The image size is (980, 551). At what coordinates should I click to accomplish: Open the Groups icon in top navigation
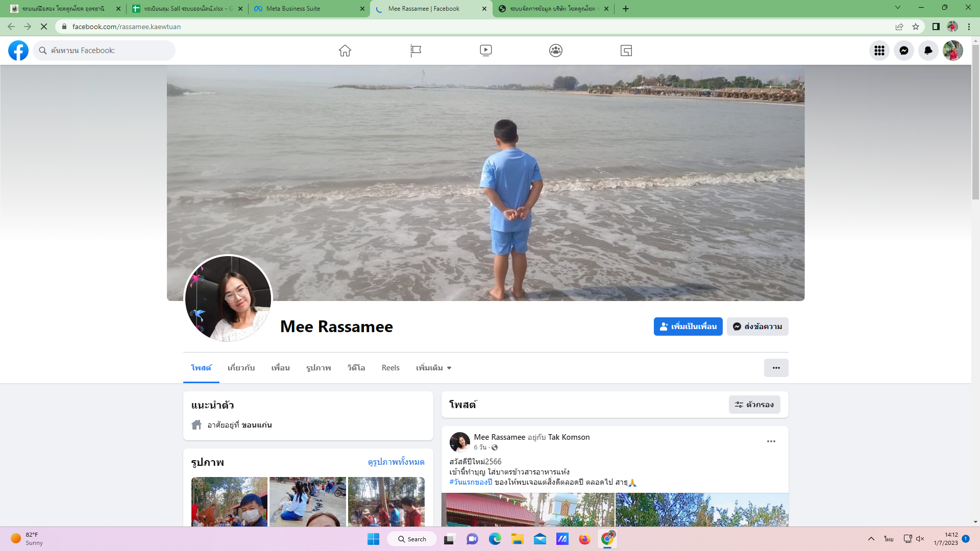556,51
